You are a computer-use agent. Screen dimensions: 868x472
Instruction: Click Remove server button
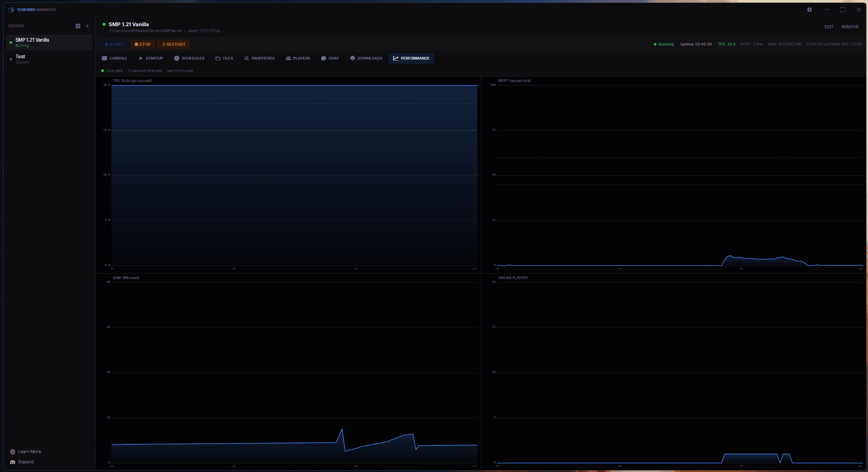(x=850, y=27)
